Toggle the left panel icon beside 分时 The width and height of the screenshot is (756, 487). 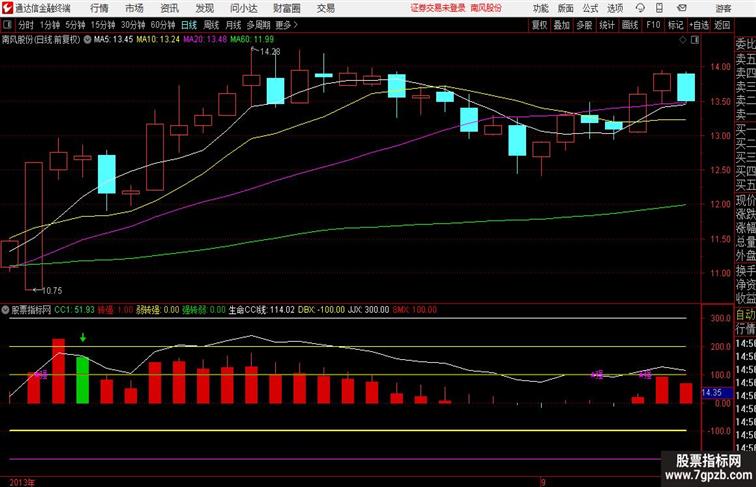point(7,25)
